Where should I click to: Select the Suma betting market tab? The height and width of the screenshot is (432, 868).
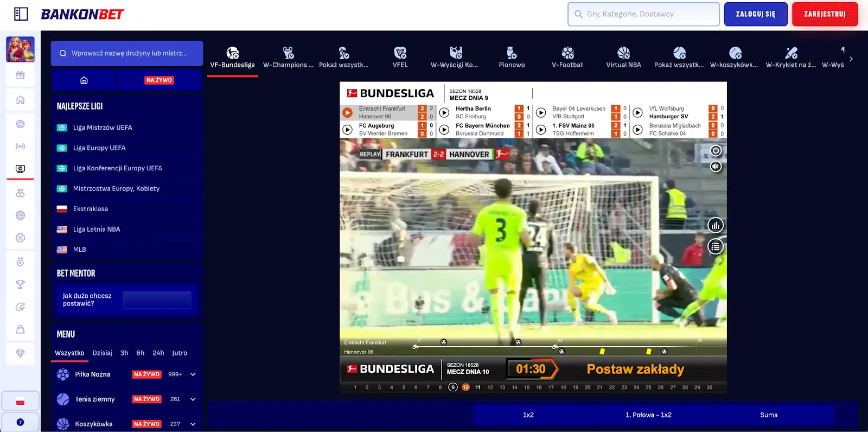769,415
